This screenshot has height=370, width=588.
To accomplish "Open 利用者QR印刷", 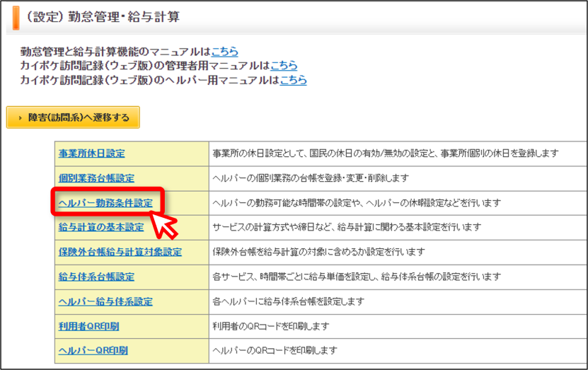I will coord(89,326).
